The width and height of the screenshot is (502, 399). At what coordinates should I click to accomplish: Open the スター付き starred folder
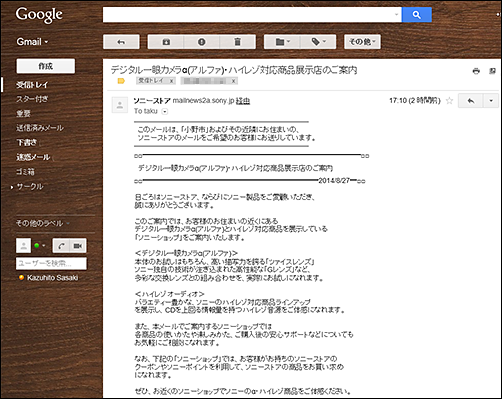32,99
